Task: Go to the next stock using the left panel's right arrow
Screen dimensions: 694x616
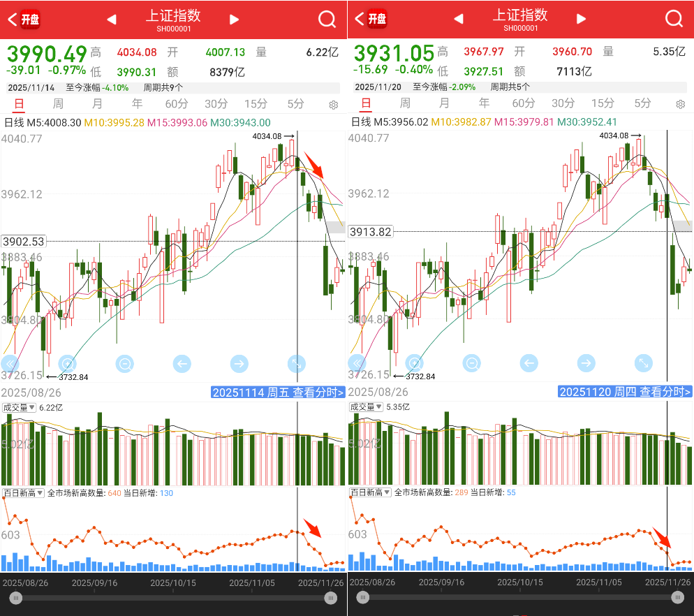Action: (235, 20)
